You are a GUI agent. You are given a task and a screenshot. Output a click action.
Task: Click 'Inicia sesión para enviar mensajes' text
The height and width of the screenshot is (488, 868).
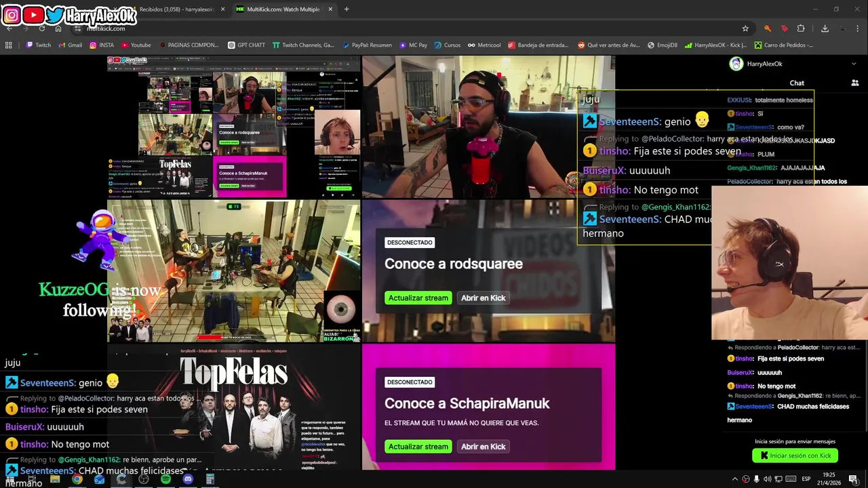(x=795, y=441)
